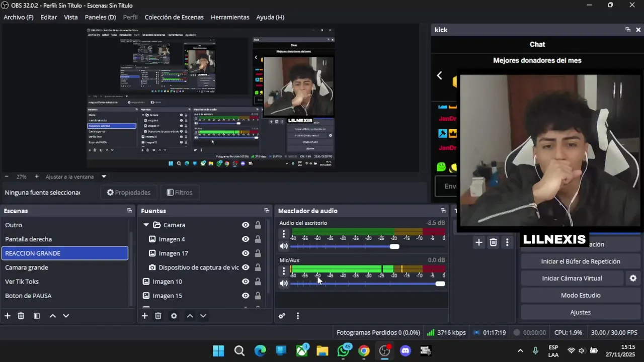Open Audio del escritorio options dots

click(x=284, y=234)
